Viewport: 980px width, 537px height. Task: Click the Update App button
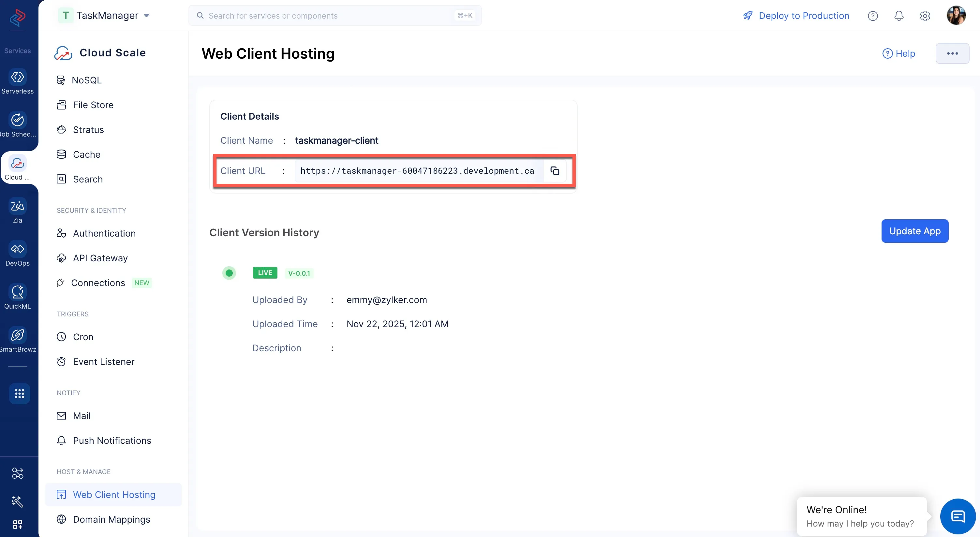pos(914,231)
